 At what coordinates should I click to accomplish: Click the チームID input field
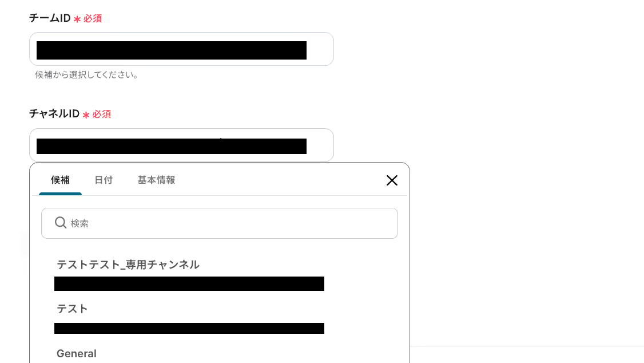(x=181, y=49)
